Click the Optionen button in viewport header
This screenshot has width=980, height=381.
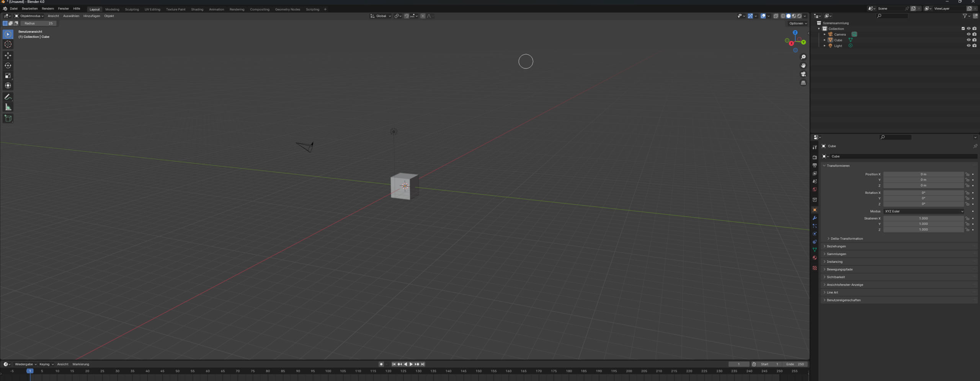coord(797,23)
